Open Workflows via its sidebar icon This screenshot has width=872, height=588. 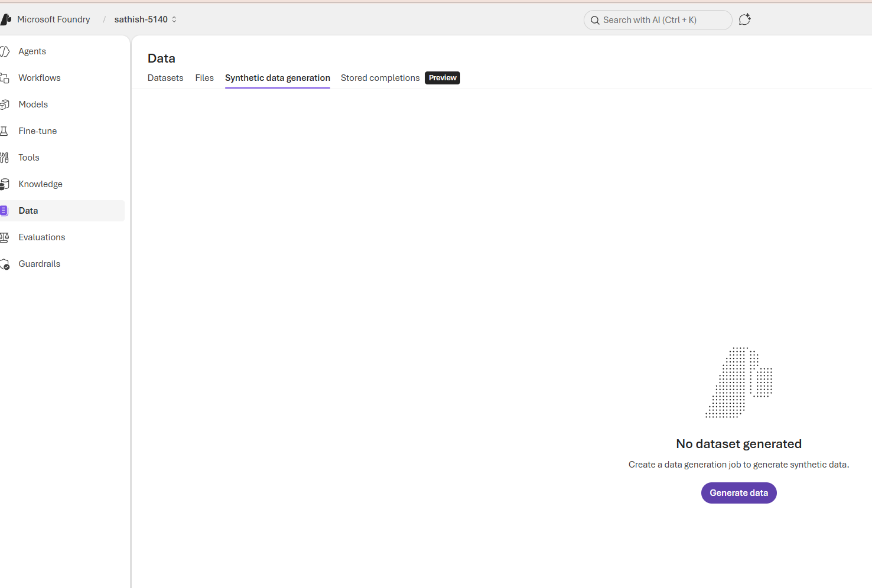pos(5,78)
